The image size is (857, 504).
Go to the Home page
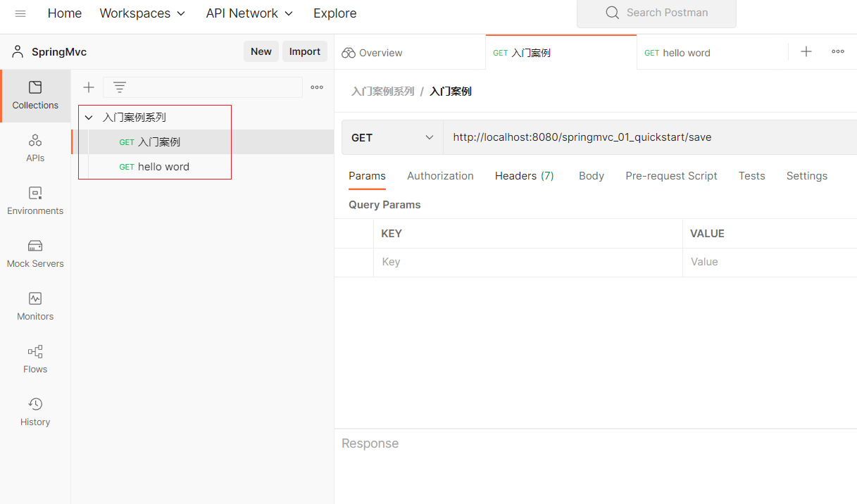65,13
